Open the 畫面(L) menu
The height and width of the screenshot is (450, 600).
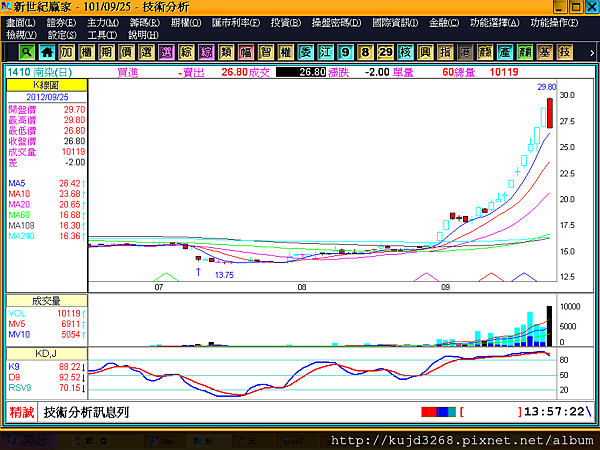point(21,23)
